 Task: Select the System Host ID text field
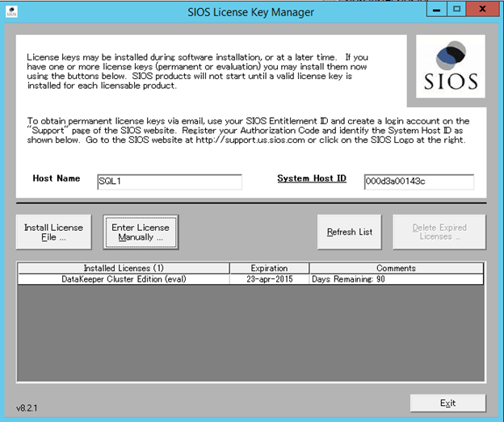pos(418,182)
